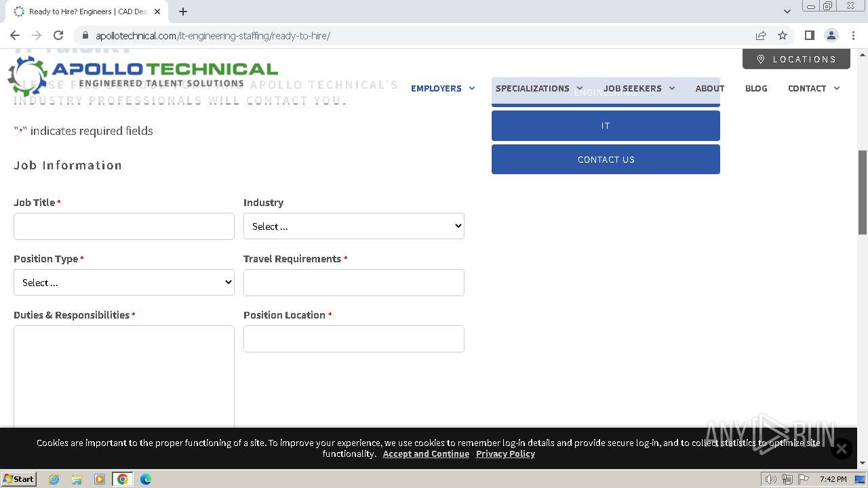Screen dimensions: 868x488
Task: Open the Locations button
Action: pos(796,59)
